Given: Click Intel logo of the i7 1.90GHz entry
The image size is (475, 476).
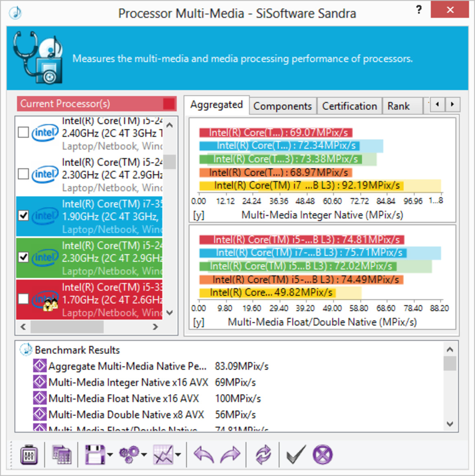Looking at the screenshot, I should click(x=45, y=216).
